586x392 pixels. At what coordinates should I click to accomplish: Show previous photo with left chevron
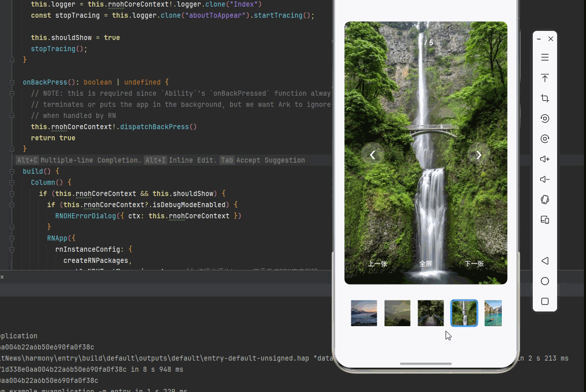[x=373, y=154]
